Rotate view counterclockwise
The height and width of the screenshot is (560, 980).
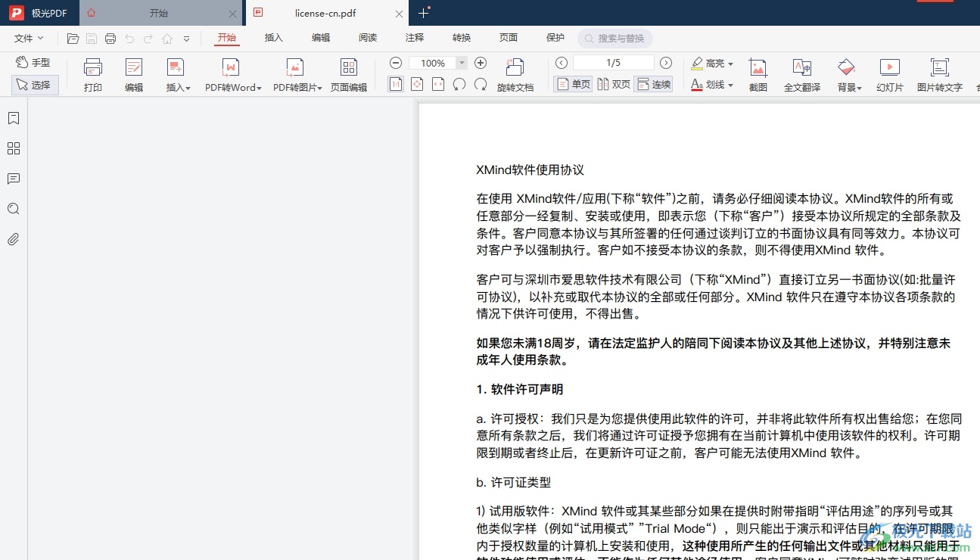click(459, 84)
